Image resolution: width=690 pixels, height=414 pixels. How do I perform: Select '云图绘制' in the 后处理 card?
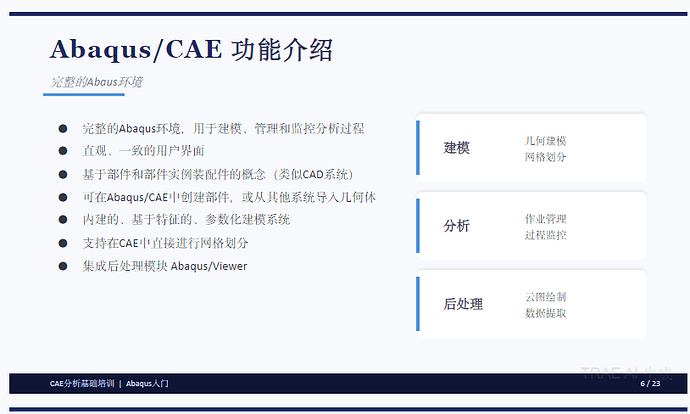click(545, 297)
